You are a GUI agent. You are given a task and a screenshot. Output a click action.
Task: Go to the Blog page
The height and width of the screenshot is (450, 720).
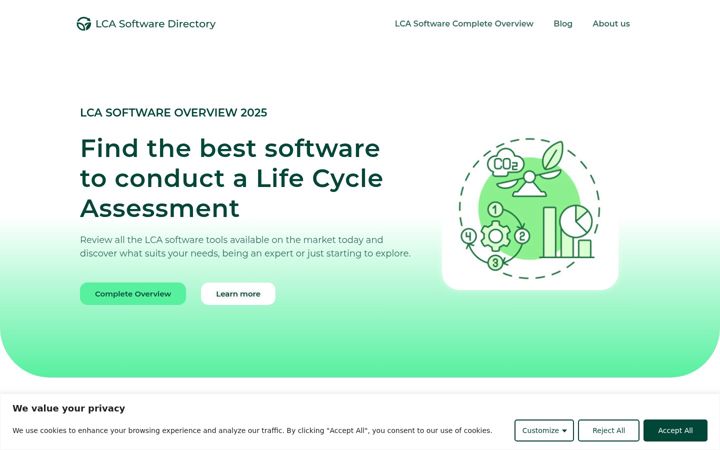562,23
